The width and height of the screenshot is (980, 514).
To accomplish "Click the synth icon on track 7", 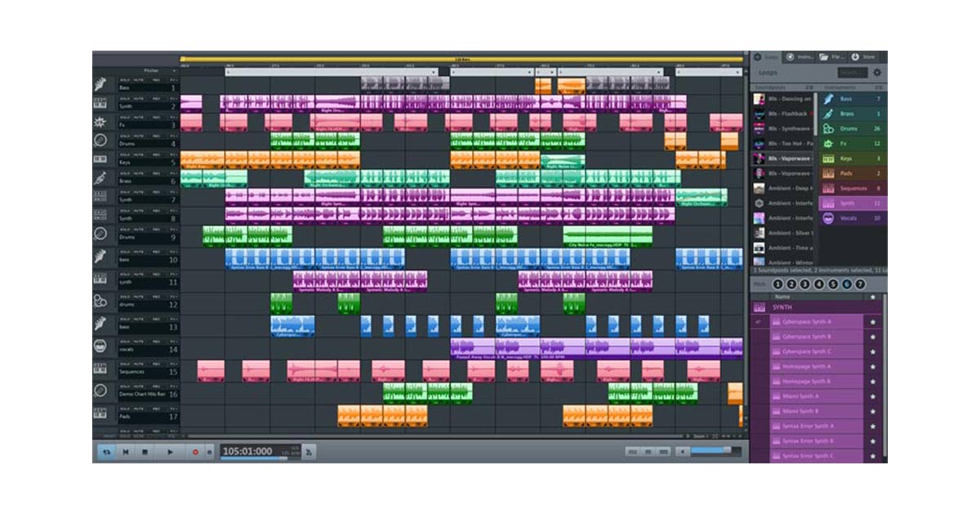I will click(100, 197).
